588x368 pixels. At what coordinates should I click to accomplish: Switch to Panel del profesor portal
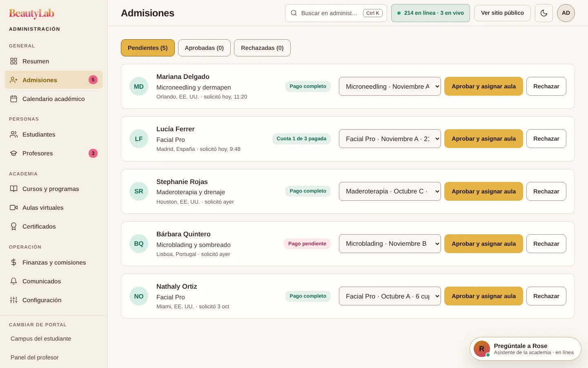click(53, 357)
